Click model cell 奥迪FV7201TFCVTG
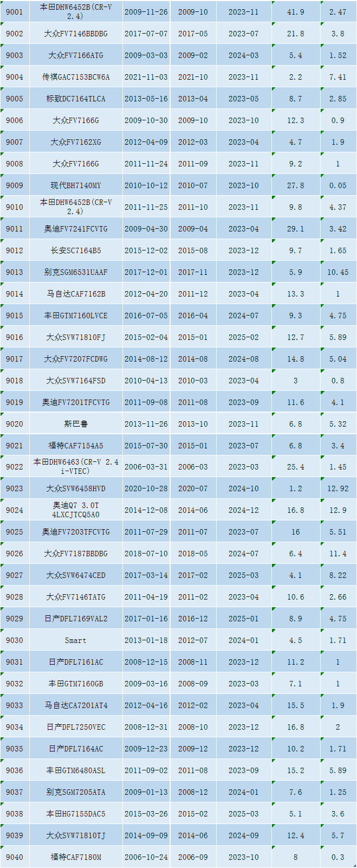357x868 pixels. coord(76,402)
